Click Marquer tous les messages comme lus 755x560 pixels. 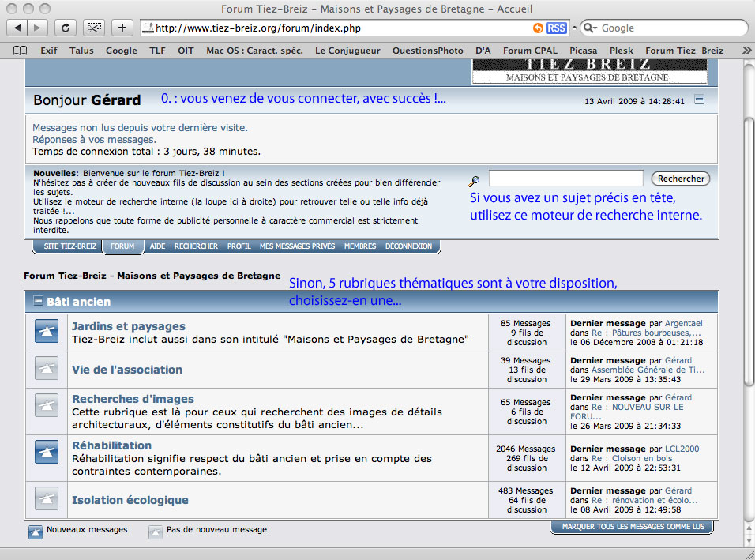632,527
